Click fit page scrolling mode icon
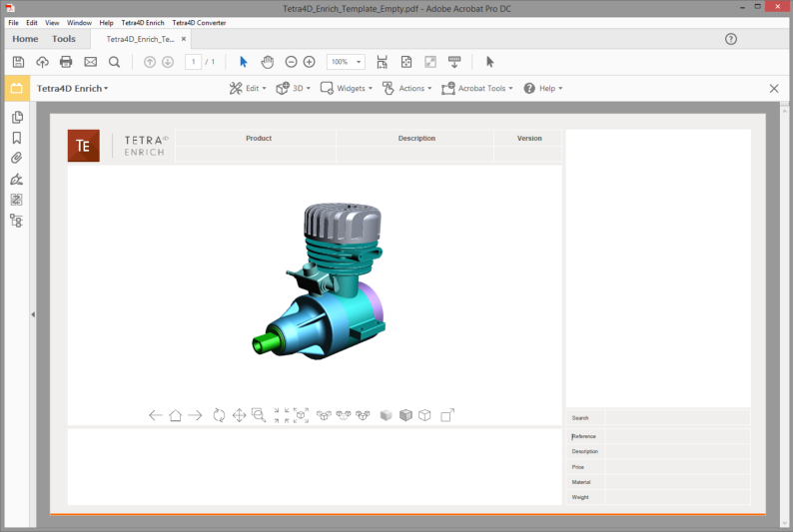Viewport: 794px width, 532px height. pos(382,62)
